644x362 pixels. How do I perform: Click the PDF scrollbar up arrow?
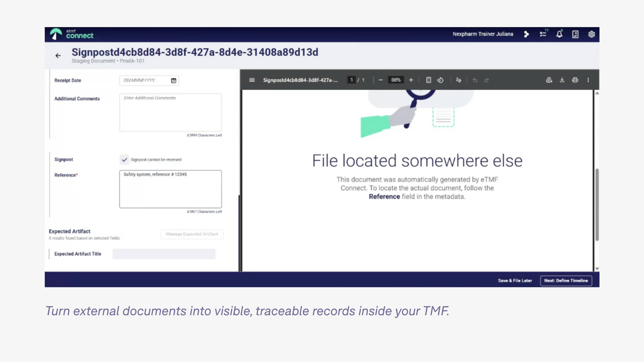point(597,93)
